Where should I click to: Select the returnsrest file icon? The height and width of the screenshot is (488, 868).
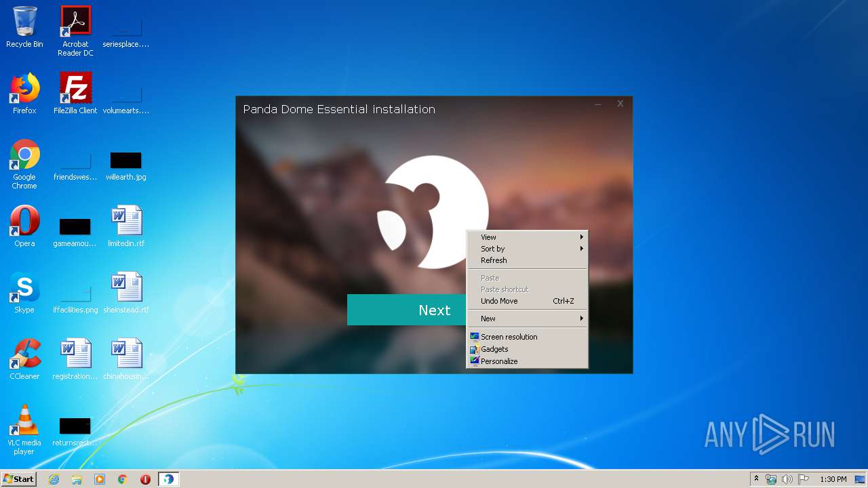click(x=75, y=432)
